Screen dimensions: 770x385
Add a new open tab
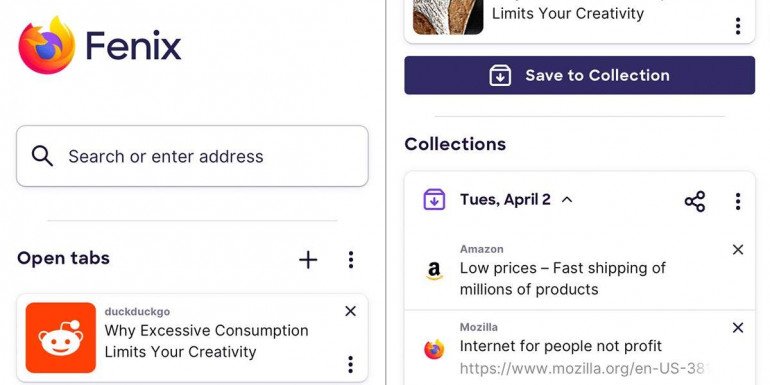[308, 260]
